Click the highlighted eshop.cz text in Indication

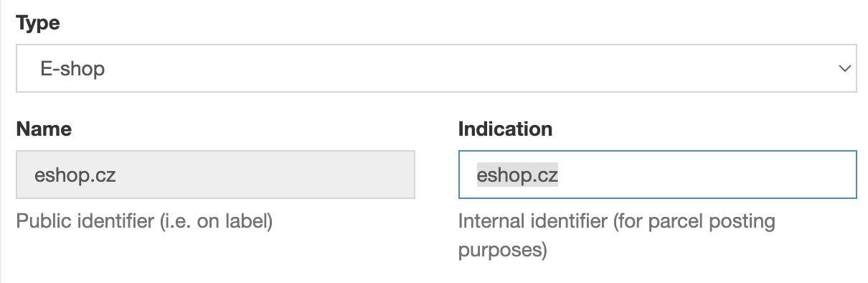click(x=517, y=175)
